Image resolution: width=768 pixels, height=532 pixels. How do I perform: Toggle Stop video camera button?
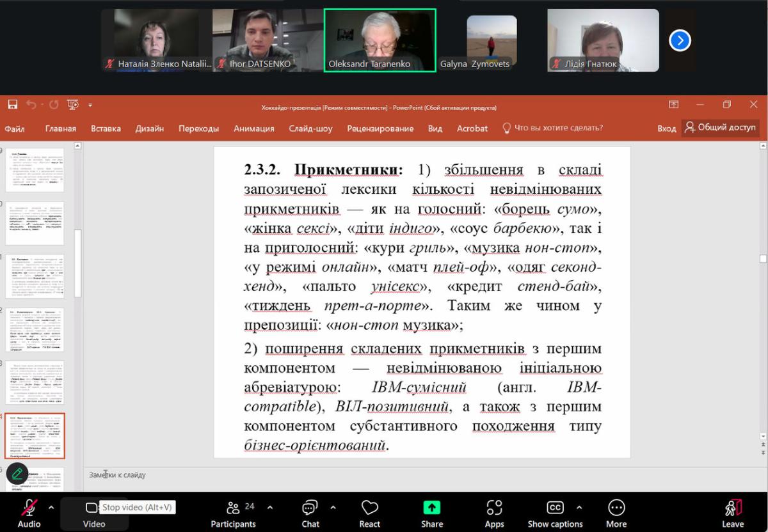(x=93, y=508)
